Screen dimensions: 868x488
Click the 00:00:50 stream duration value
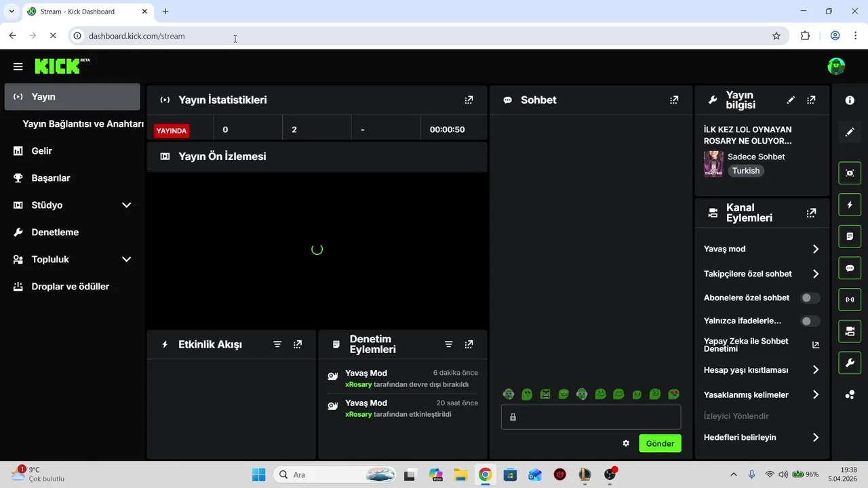[x=447, y=129]
